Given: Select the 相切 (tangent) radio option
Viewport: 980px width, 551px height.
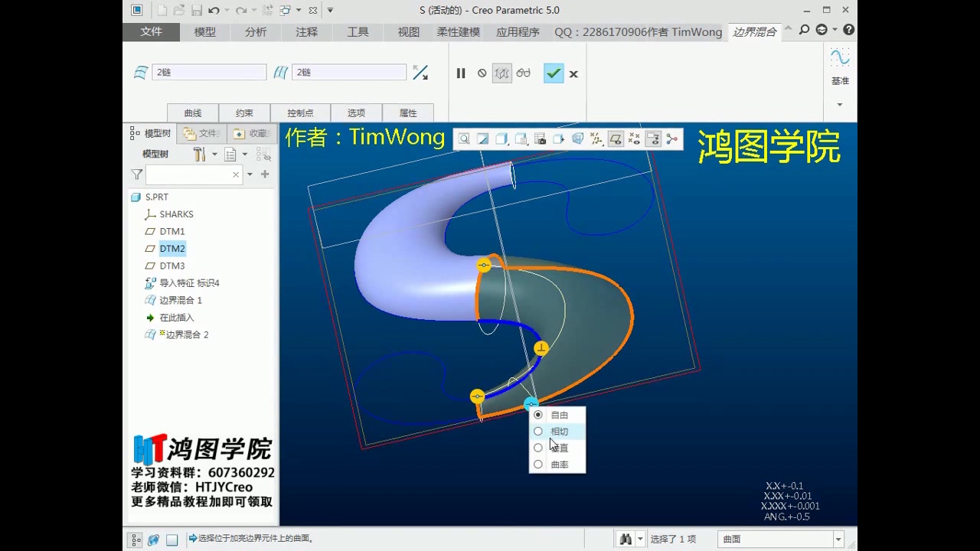Looking at the screenshot, I should [x=559, y=431].
